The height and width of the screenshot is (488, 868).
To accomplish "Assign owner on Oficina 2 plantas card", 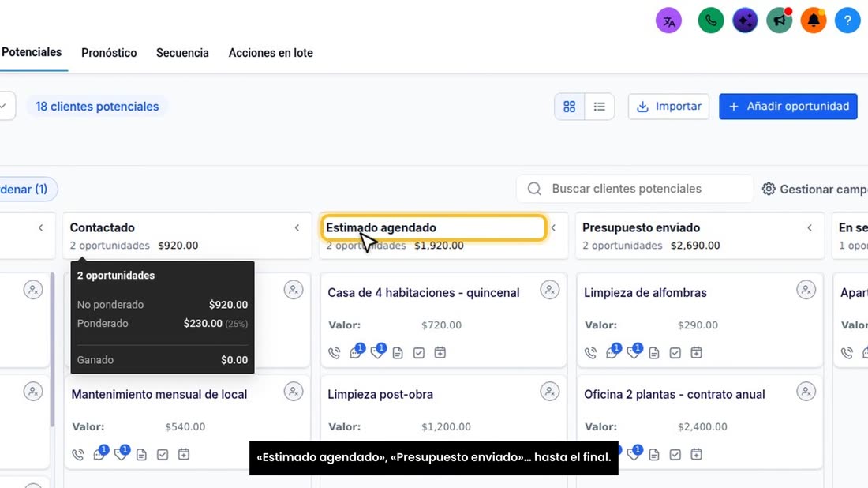I will 806,392.
